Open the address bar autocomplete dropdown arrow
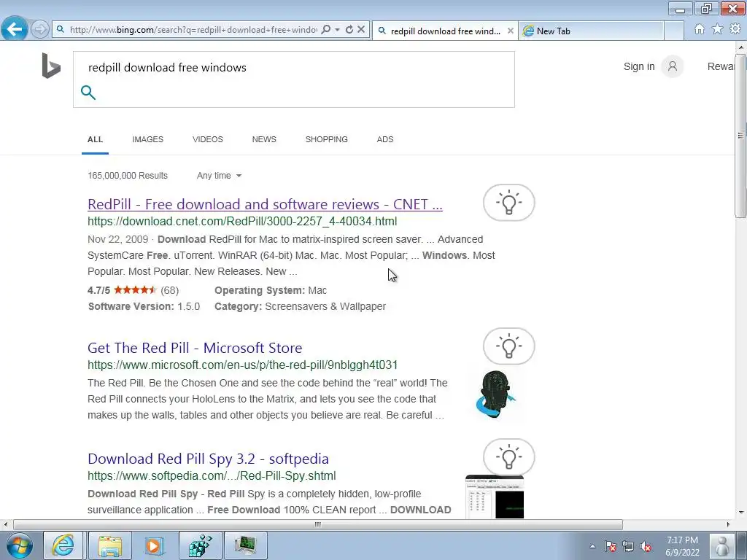 click(337, 29)
